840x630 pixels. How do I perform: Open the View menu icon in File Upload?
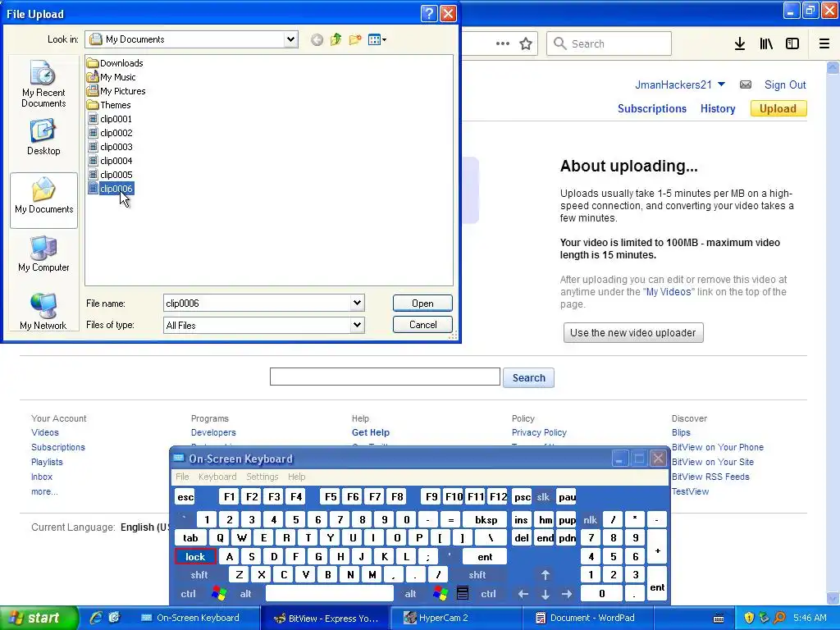[377, 39]
